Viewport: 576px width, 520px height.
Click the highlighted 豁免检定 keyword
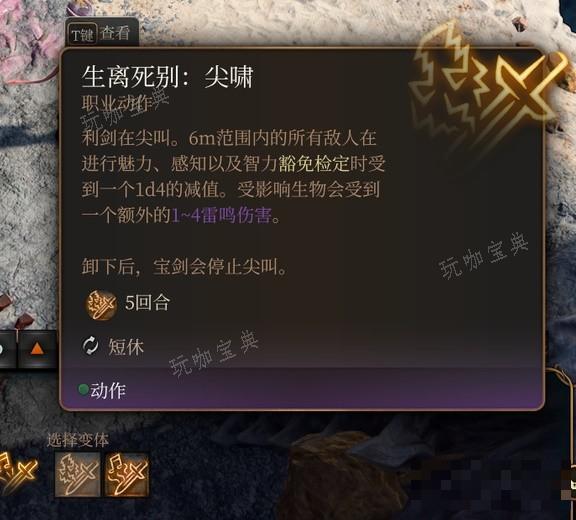pyautogui.click(x=314, y=164)
